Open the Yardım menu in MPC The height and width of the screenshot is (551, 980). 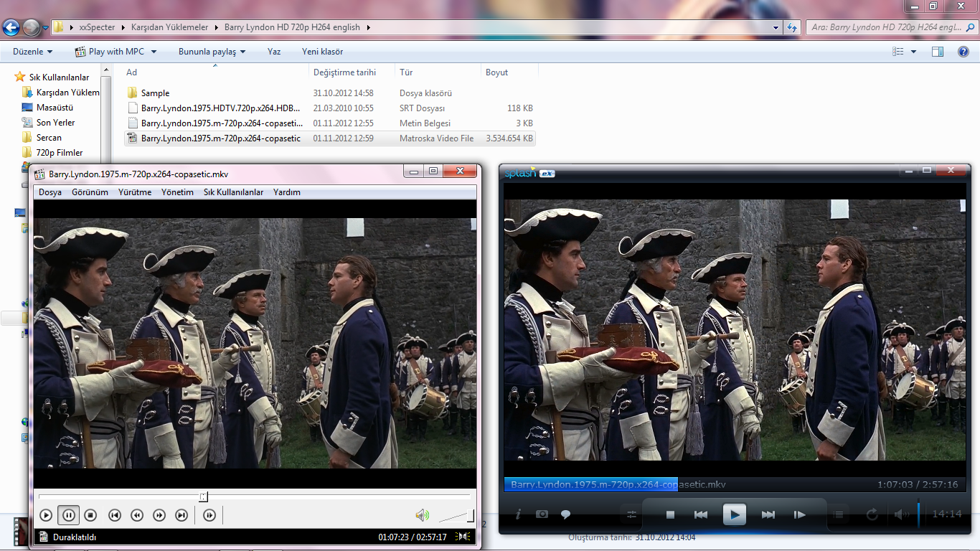click(287, 192)
